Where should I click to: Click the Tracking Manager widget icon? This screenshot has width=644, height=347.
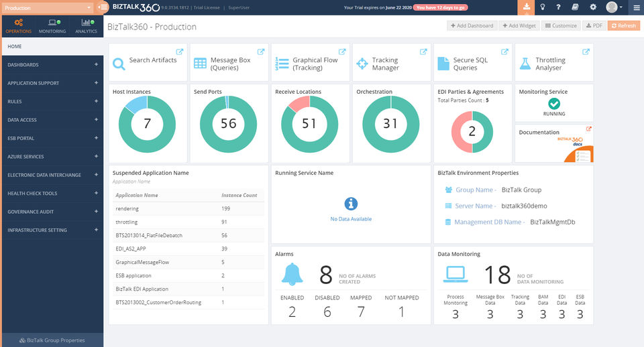(x=362, y=64)
